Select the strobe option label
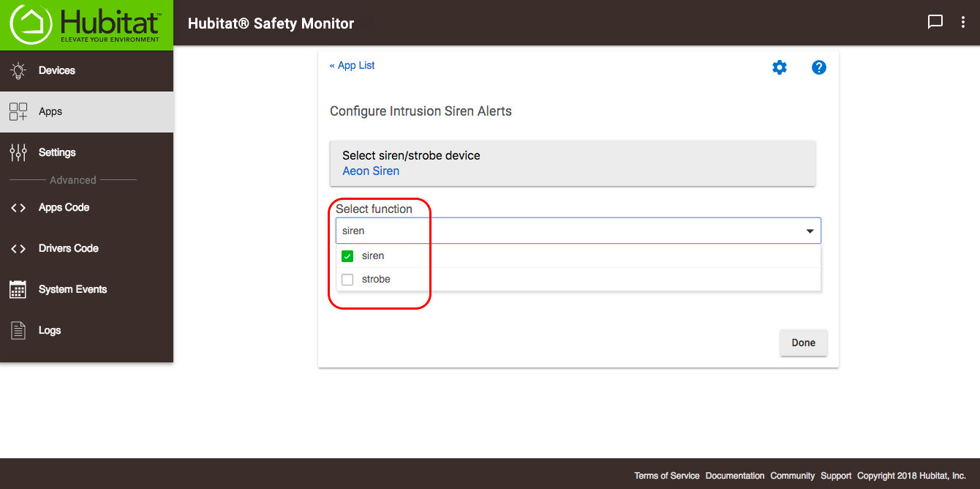The width and height of the screenshot is (980, 489). point(376,280)
